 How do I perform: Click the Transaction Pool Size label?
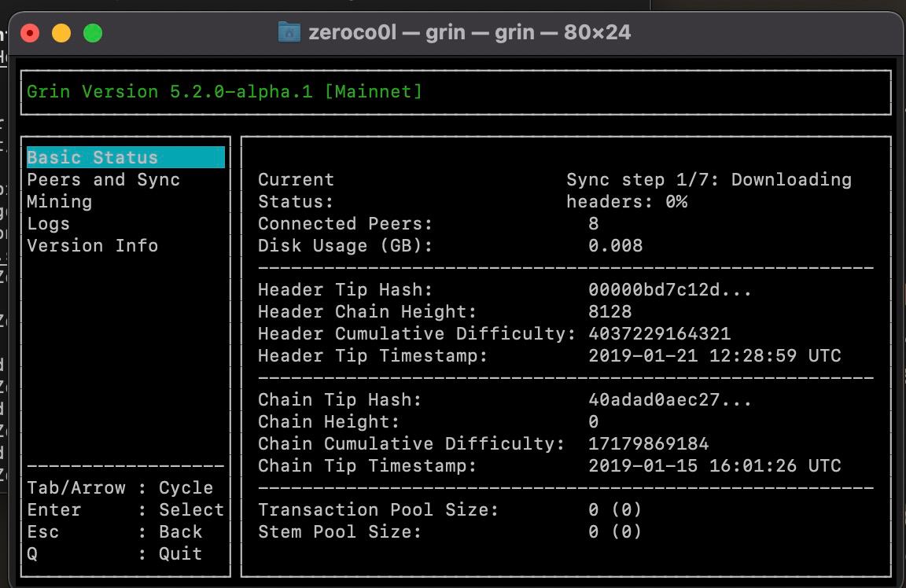[x=377, y=509]
